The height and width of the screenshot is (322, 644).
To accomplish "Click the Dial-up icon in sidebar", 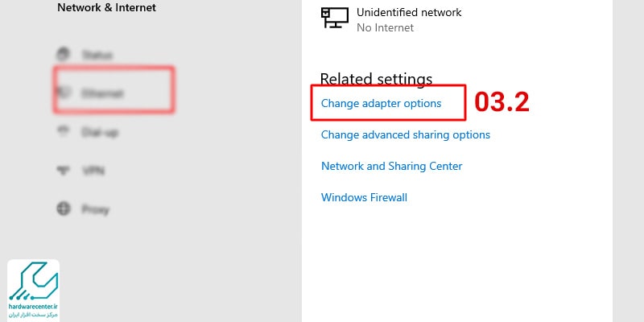I will tap(64, 131).
